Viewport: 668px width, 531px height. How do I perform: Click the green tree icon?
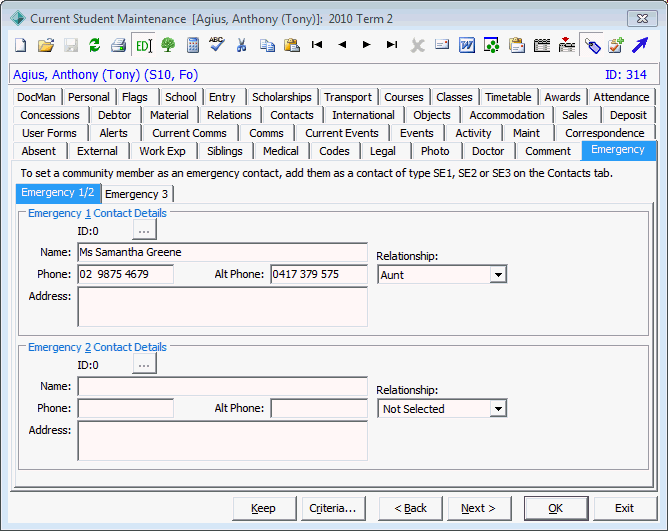pyautogui.click(x=168, y=45)
